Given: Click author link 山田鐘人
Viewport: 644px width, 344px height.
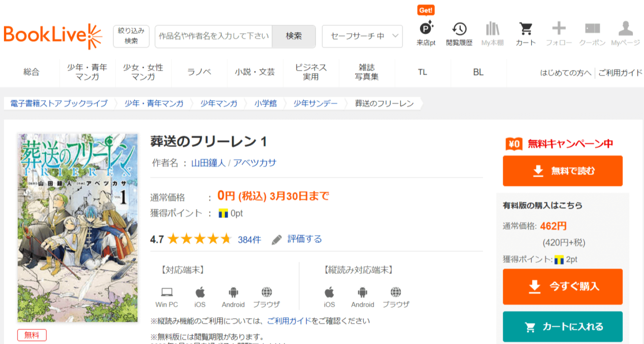Looking at the screenshot, I should coord(208,163).
